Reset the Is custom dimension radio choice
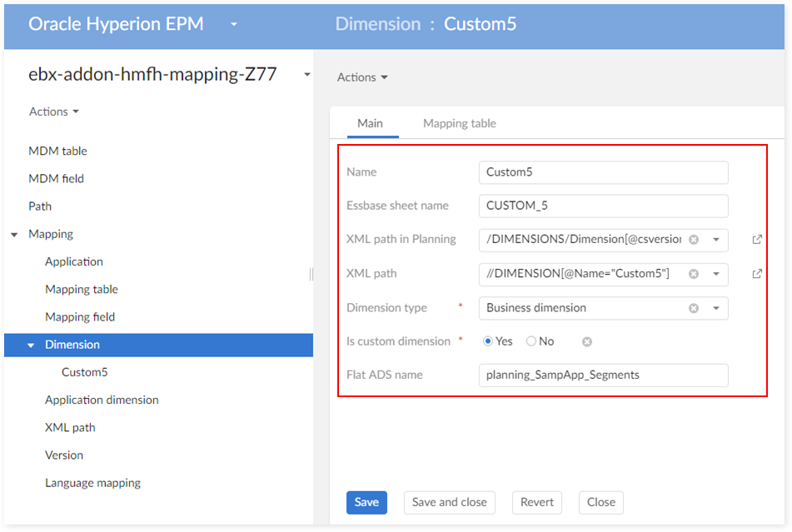The width and height of the screenshot is (792, 532). click(x=587, y=341)
